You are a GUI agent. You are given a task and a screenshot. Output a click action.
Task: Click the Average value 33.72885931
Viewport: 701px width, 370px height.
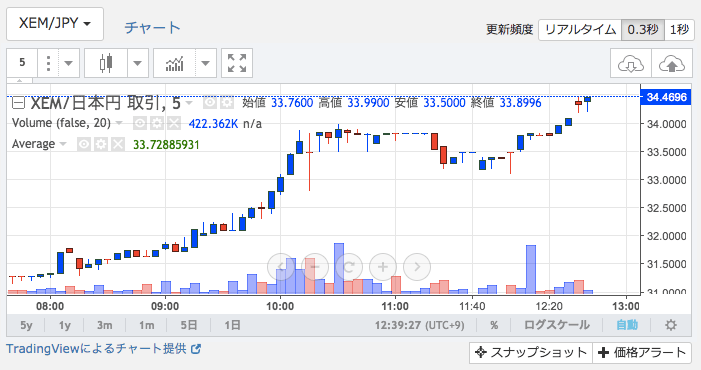pos(166,145)
